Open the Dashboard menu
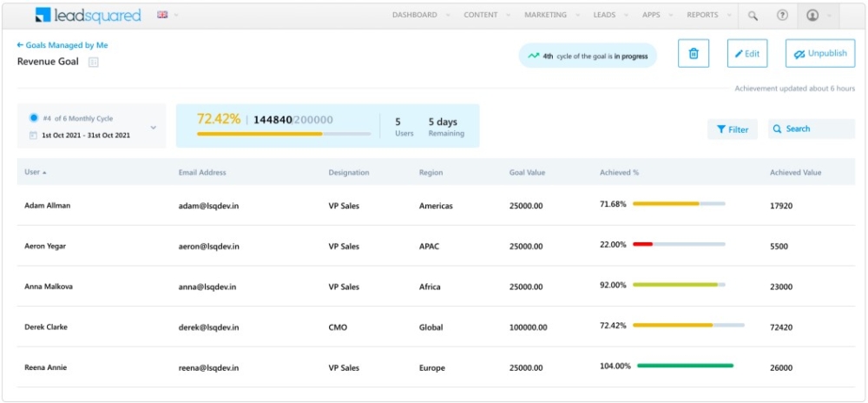Image resolution: width=868 pixels, height=403 pixels. (x=414, y=15)
